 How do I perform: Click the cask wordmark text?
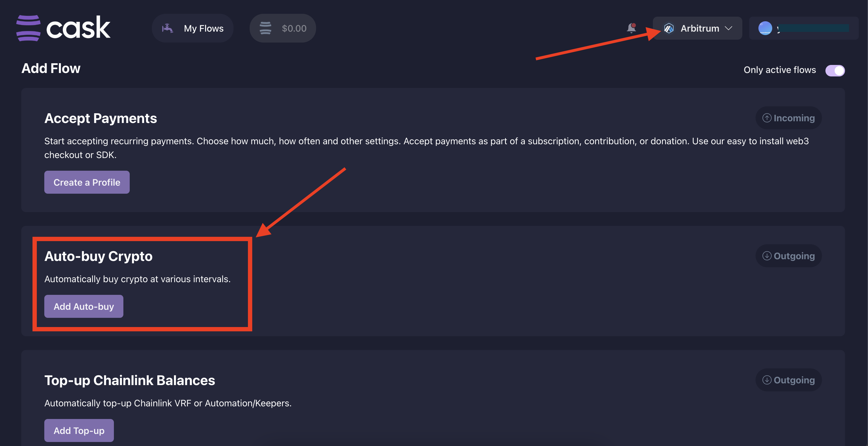(78, 28)
